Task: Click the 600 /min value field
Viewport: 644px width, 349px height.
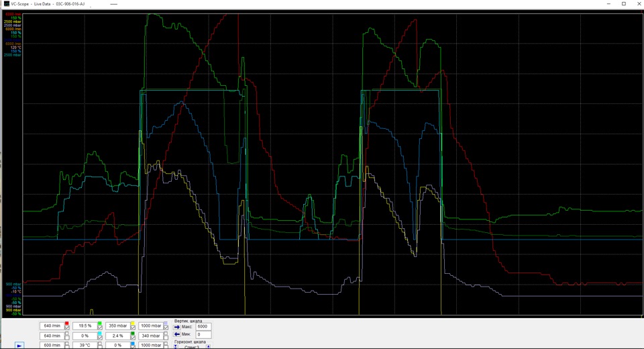Action: (52, 345)
